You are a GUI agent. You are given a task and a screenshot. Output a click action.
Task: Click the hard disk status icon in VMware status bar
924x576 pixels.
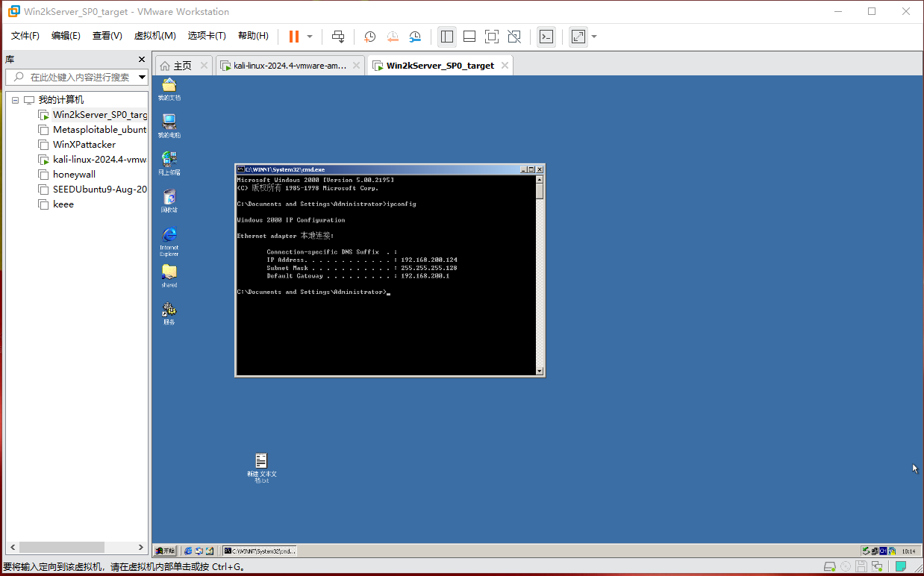point(830,567)
